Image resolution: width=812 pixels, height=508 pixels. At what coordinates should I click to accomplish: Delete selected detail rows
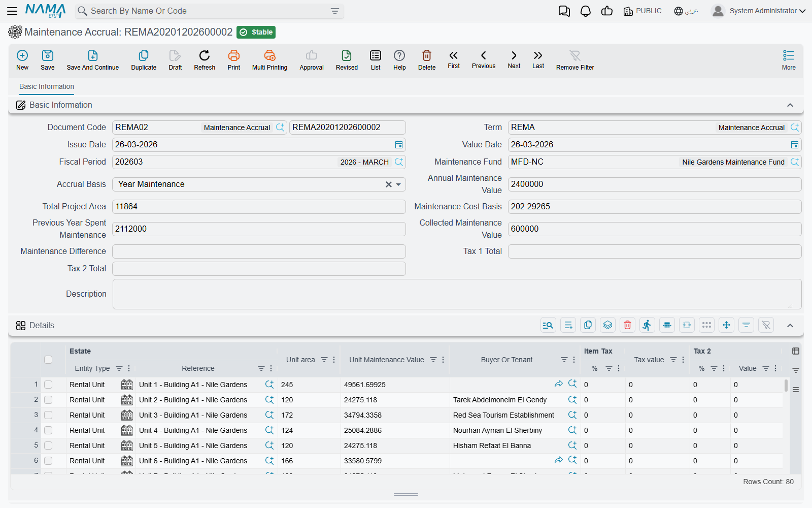(628, 325)
